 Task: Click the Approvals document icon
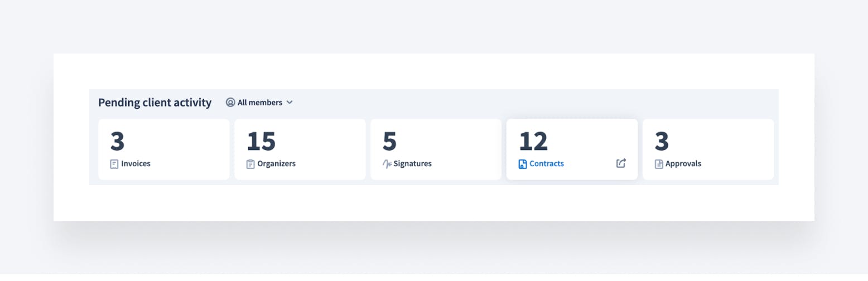coord(659,164)
